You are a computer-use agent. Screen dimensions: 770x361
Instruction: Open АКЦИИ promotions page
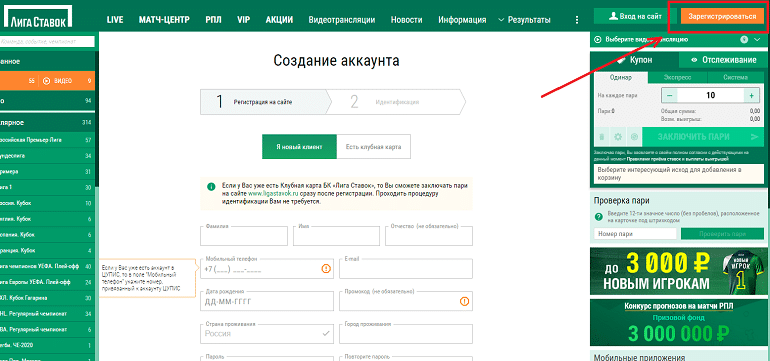[x=279, y=20]
